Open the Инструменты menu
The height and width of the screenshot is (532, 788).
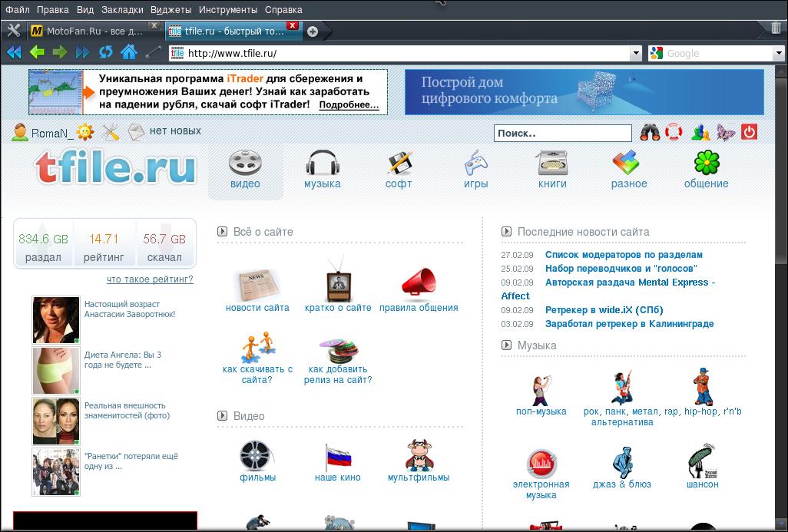click(228, 9)
